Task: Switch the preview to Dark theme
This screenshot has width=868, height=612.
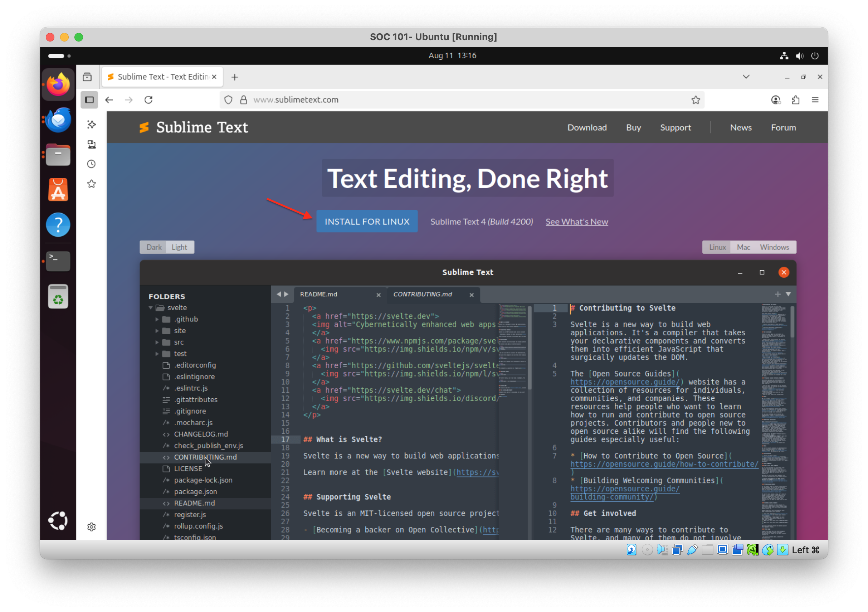Action: tap(154, 247)
